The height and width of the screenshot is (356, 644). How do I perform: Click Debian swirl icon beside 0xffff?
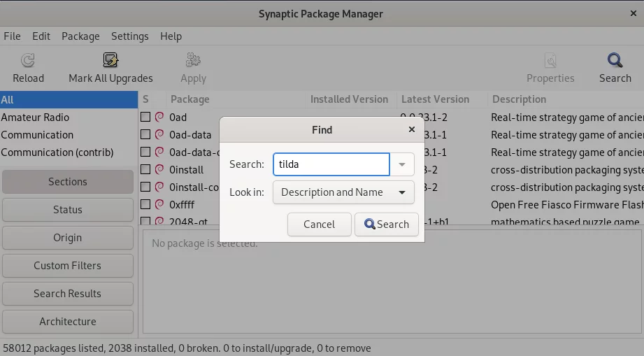(x=159, y=204)
